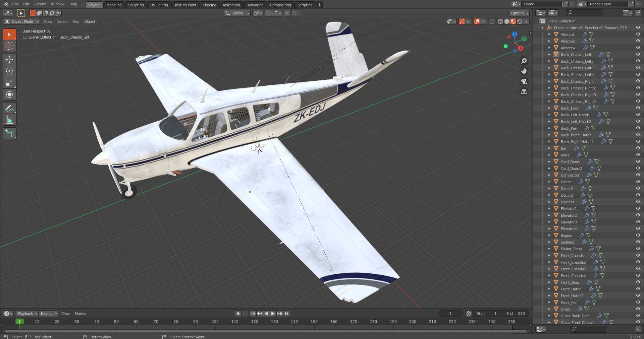The image size is (644, 339).
Task: Click Marker in timeline header
Action: point(80,314)
